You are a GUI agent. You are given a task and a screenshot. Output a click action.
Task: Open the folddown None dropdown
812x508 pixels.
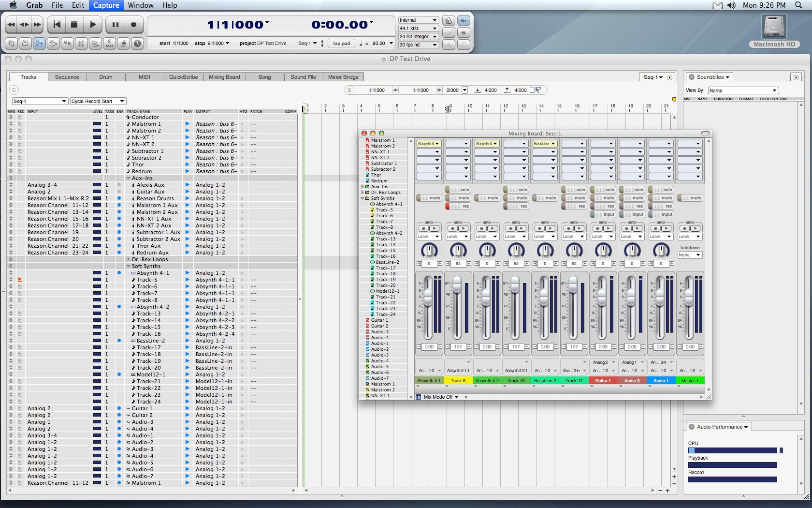pos(690,255)
